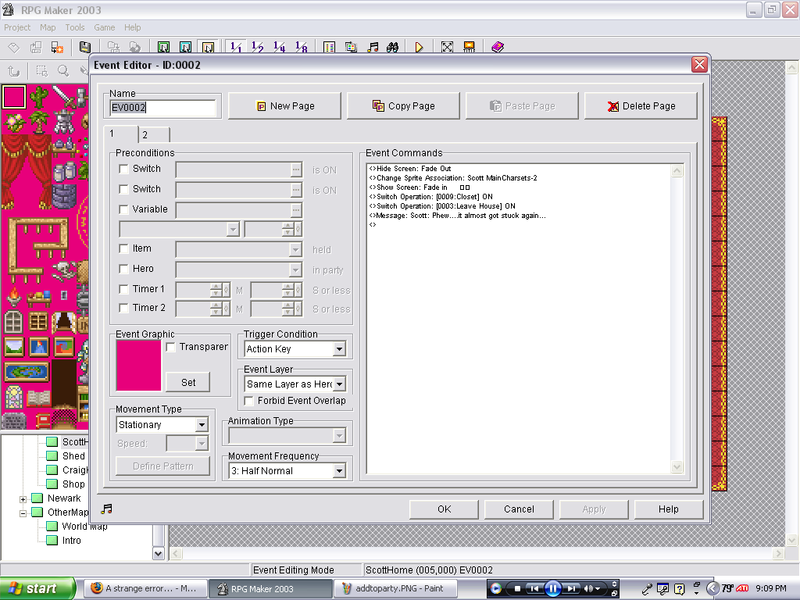Viewport: 800px width, 600px height.
Task: Check the Item precondition box
Action: coord(123,248)
